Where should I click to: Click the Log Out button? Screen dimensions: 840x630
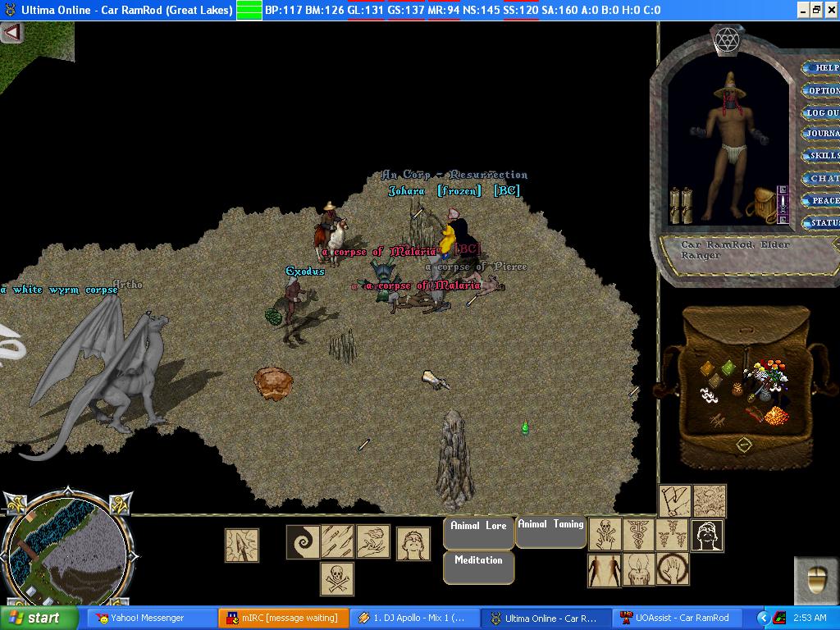[x=821, y=112]
